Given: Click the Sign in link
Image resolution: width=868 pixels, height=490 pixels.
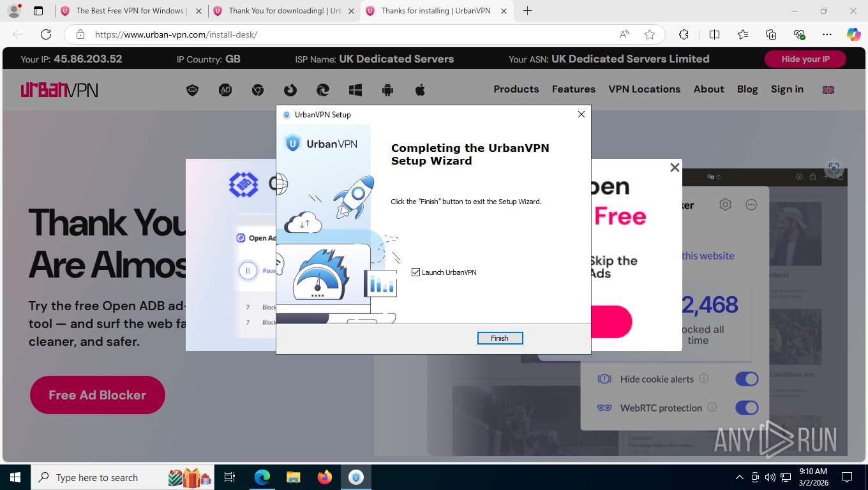Looking at the screenshot, I should point(787,89).
